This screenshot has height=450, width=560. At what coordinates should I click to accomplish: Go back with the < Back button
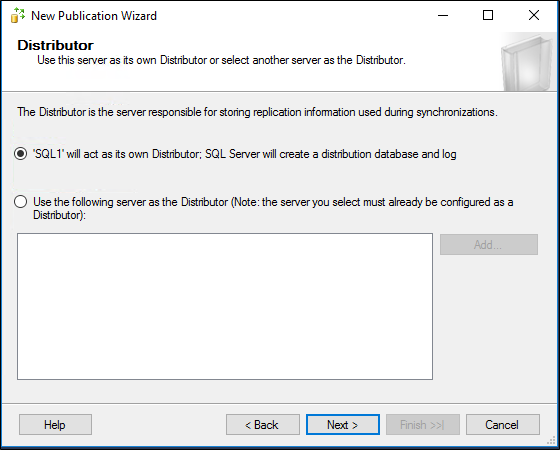pos(262,425)
